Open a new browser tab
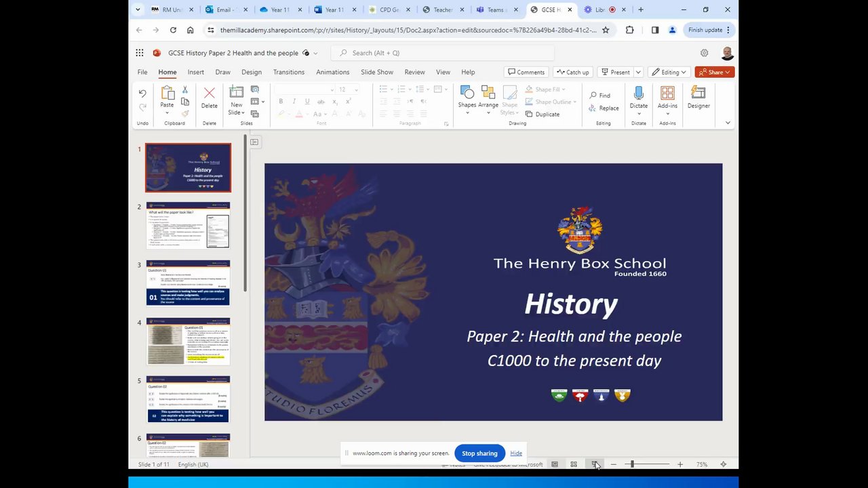This screenshot has width=868, height=488. click(641, 9)
